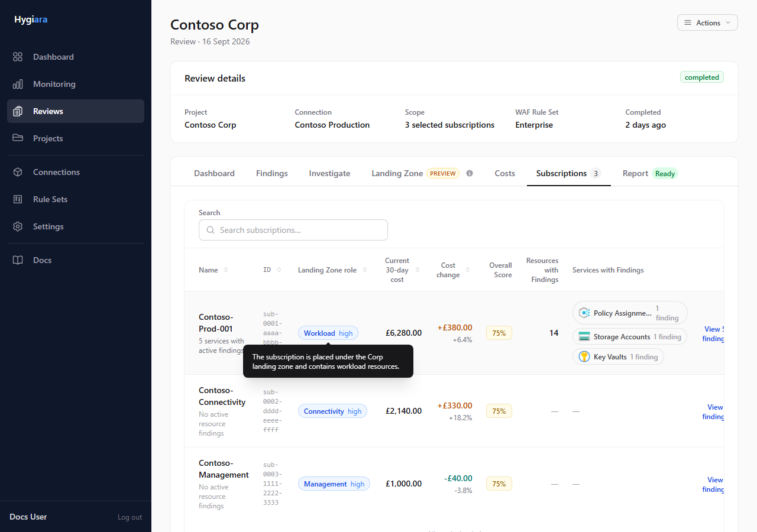Image resolution: width=757 pixels, height=532 pixels.
Task: Click the Landing Zone info icon
Action: coord(470,173)
